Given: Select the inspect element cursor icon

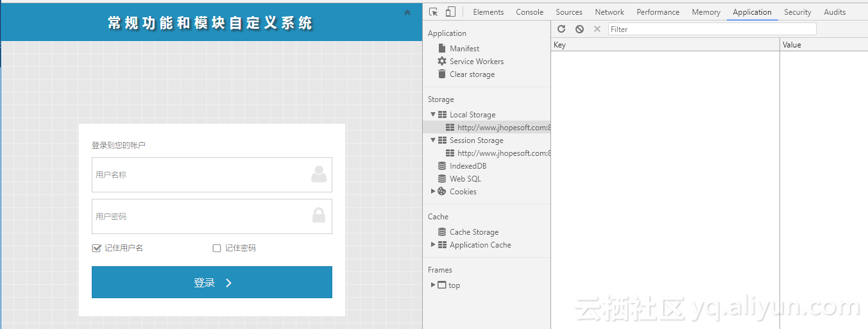Looking at the screenshot, I should [x=434, y=12].
